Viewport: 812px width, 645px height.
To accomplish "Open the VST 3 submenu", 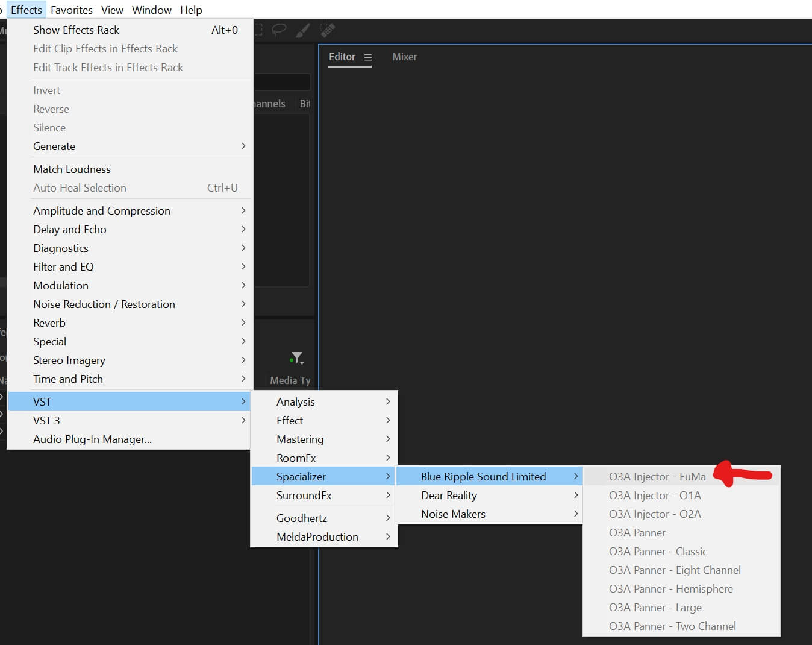I will click(x=130, y=420).
